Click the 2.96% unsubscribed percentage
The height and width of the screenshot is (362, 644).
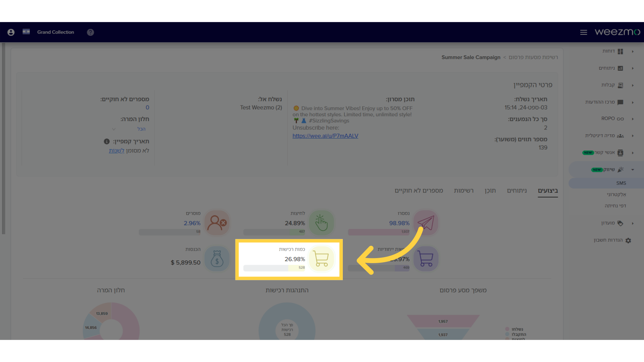[x=192, y=223]
